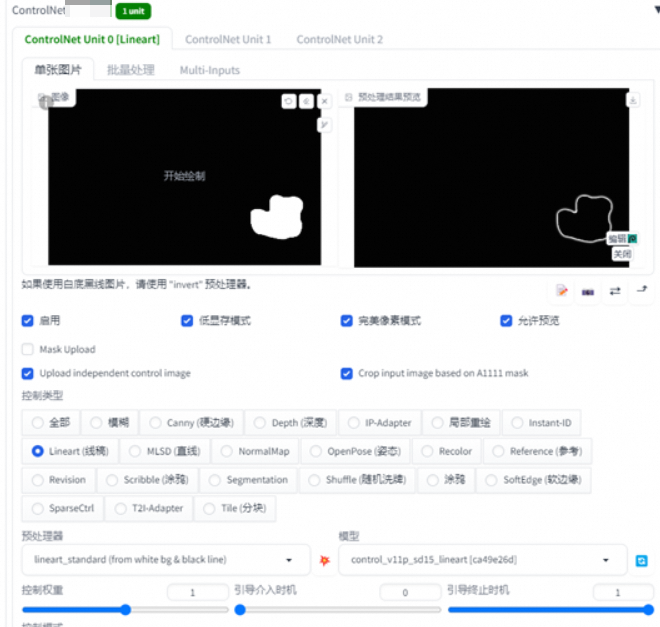The width and height of the screenshot is (660, 627).
Task: Adjust the 引导终止时机 end step slider
Action: click(551, 609)
